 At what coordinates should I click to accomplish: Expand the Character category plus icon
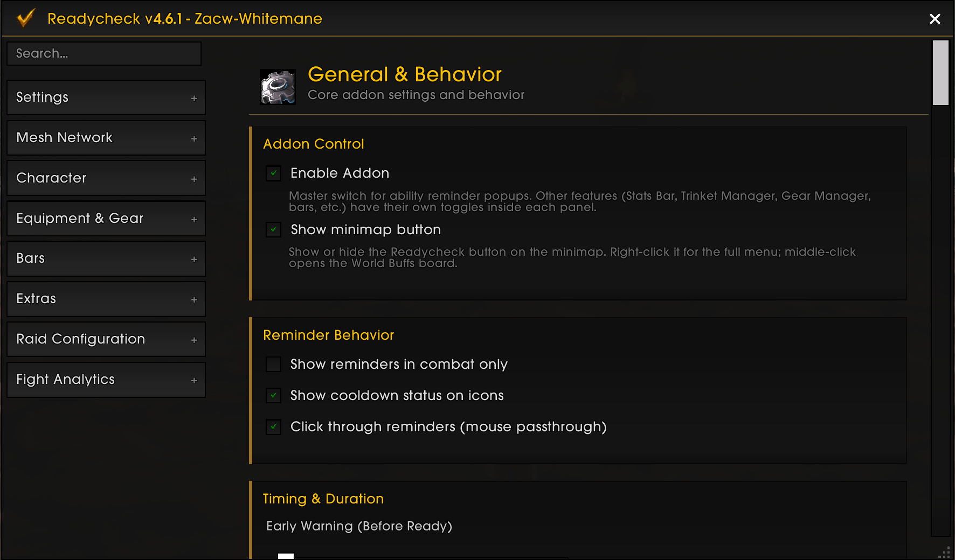click(194, 179)
